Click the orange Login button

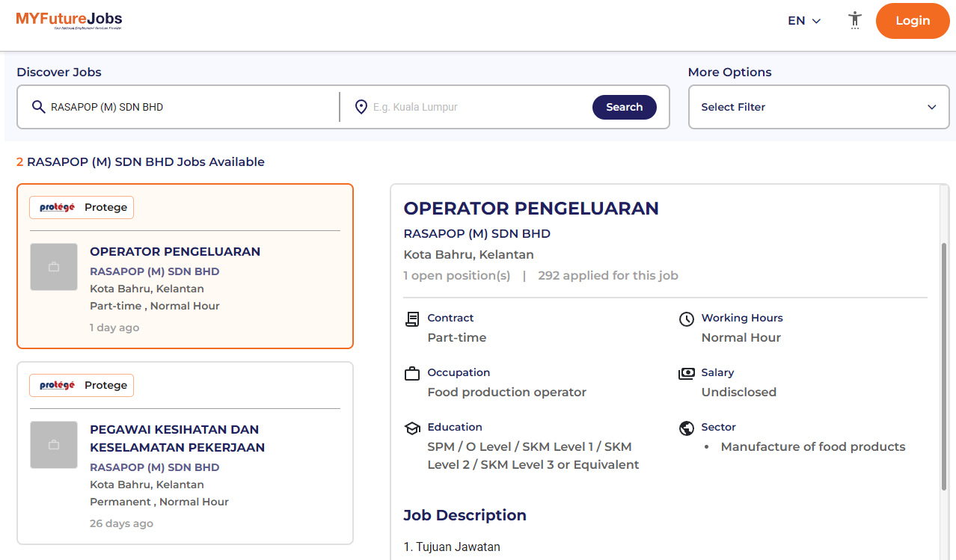click(x=913, y=21)
